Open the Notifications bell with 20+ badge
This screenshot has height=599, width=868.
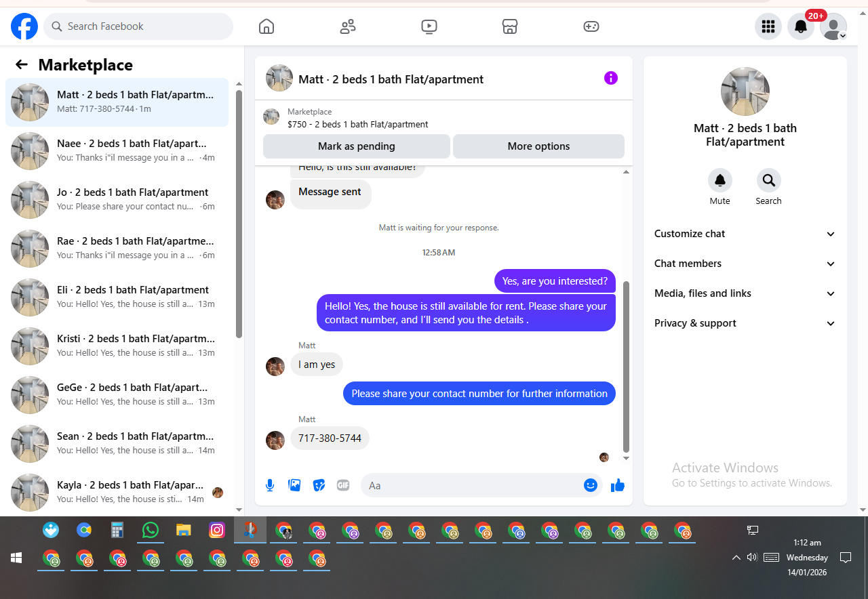(801, 26)
